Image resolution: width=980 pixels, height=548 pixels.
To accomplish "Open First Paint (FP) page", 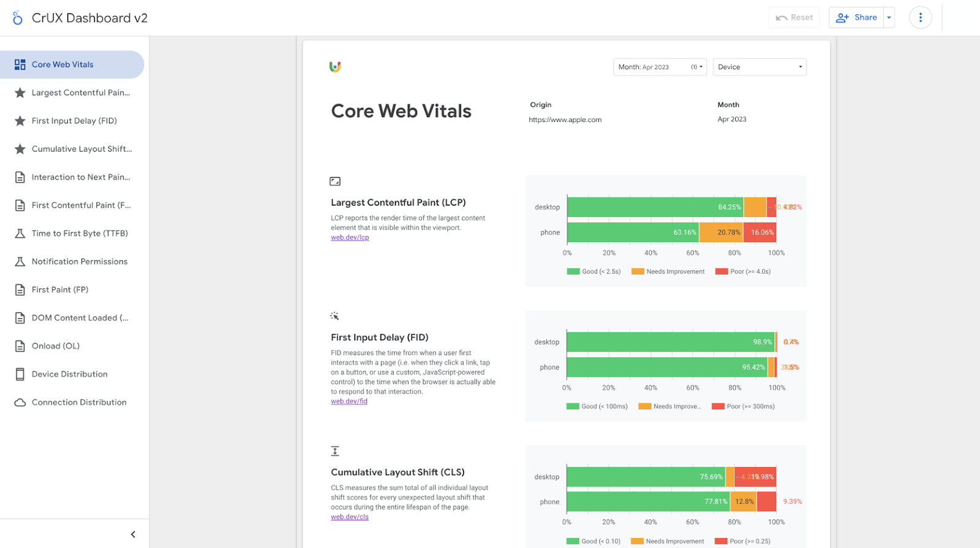I will (x=72, y=290).
